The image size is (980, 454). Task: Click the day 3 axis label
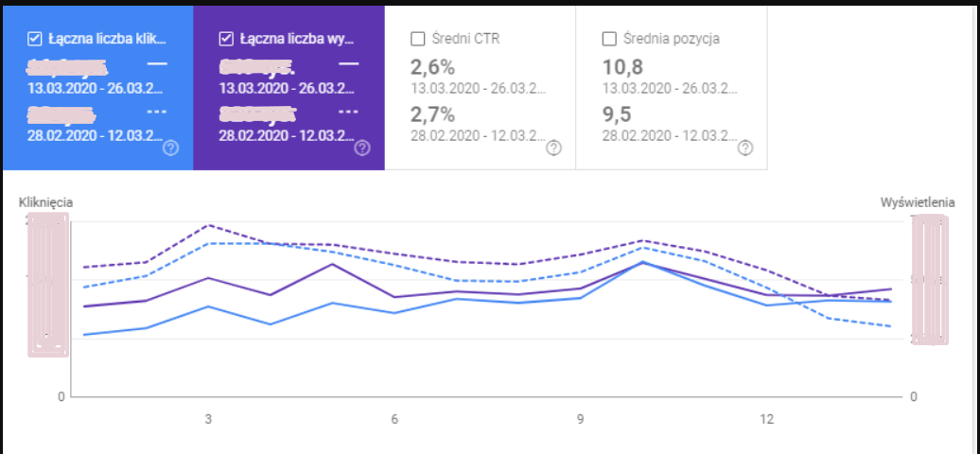point(208,420)
